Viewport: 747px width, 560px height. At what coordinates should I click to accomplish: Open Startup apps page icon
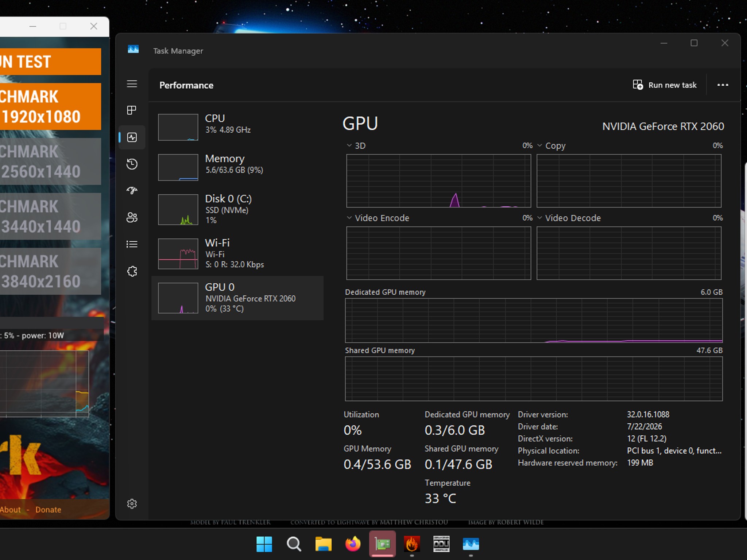132,190
